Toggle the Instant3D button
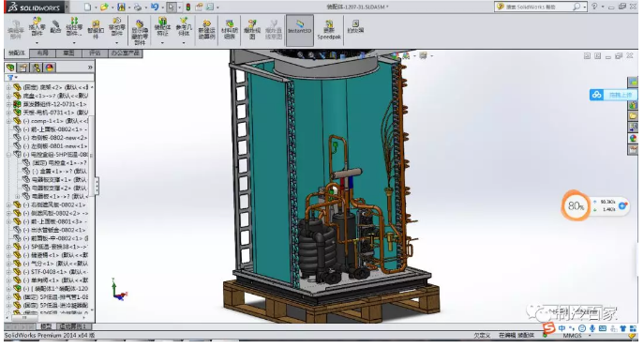644x348 pixels. coord(300,30)
